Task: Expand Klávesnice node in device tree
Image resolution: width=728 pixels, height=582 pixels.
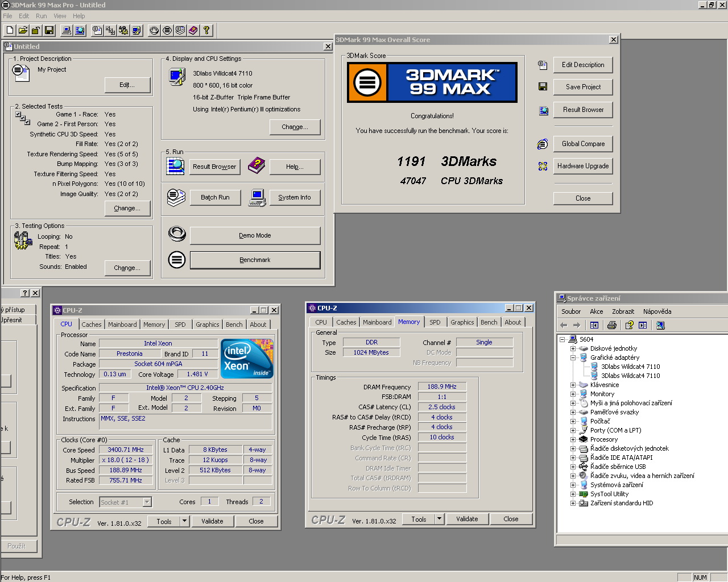Action: (x=573, y=385)
